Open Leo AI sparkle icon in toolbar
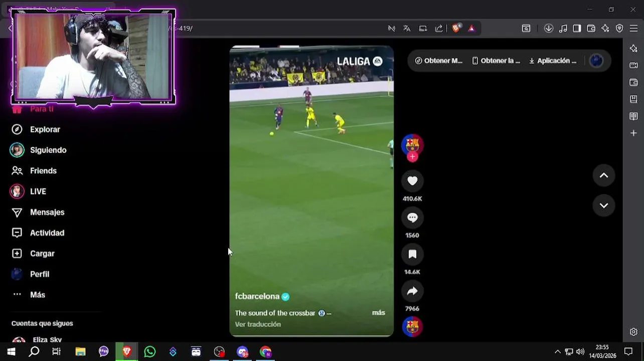This screenshot has width=644, height=361. 605,29
